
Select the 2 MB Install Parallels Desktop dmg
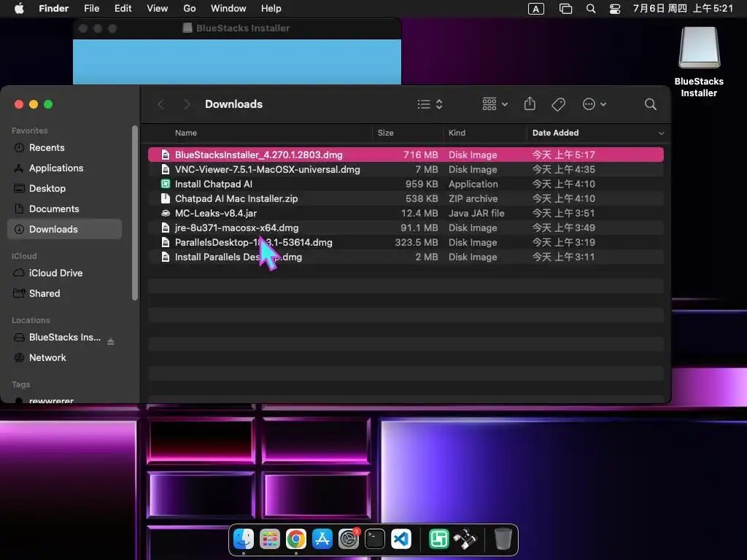coord(406,257)
